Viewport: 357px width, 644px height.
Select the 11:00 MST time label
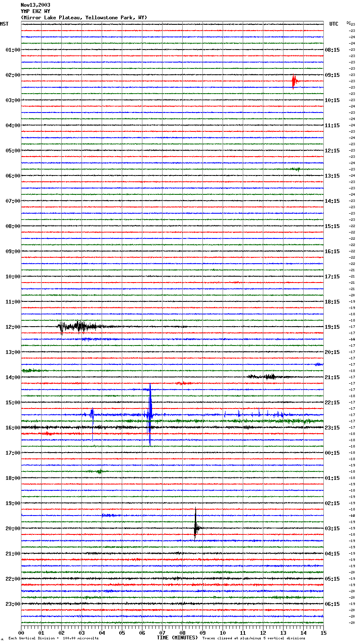(x=13, y=302)
